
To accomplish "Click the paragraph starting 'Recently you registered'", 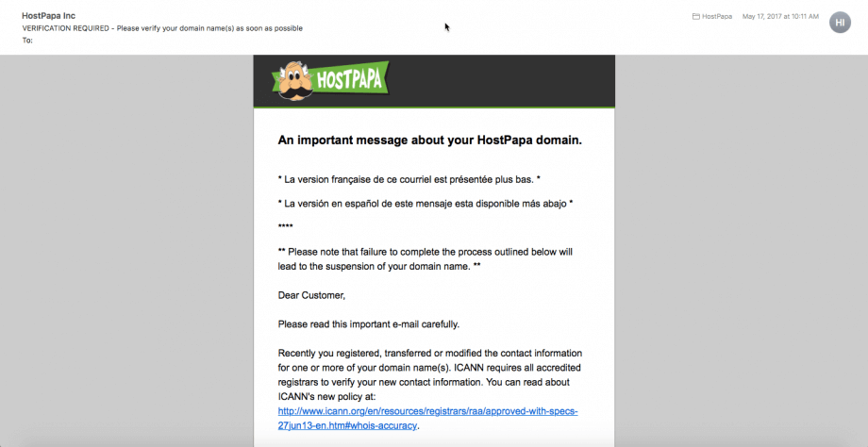I will (x=429, y=374).
